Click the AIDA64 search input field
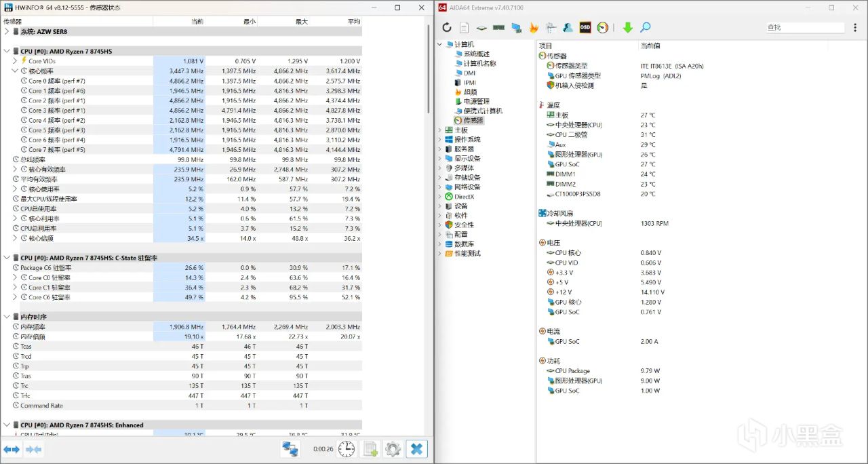This screenshot has height=464, width=868. (806, 28)
